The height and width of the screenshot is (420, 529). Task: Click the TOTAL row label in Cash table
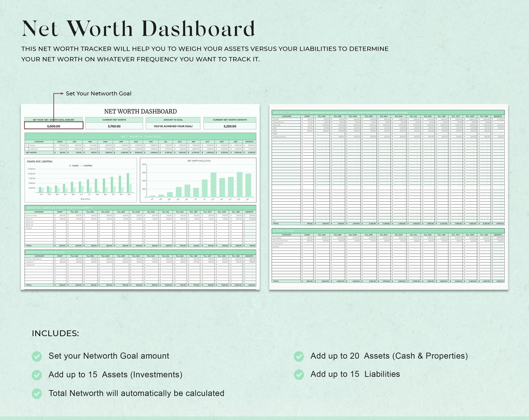[29, 245]
